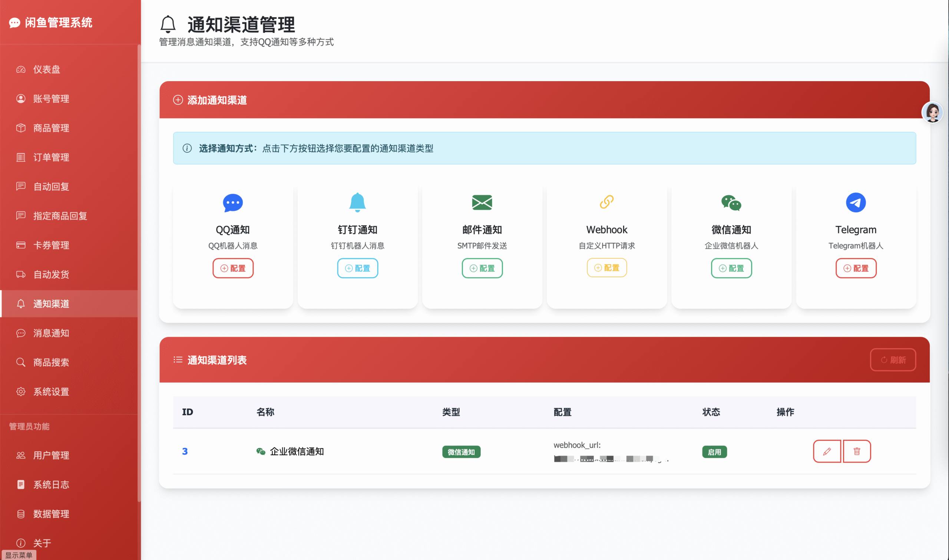949x560 pixels.
Task: Click the QQ通知 chat bubble icon
Action: [233, 203]
